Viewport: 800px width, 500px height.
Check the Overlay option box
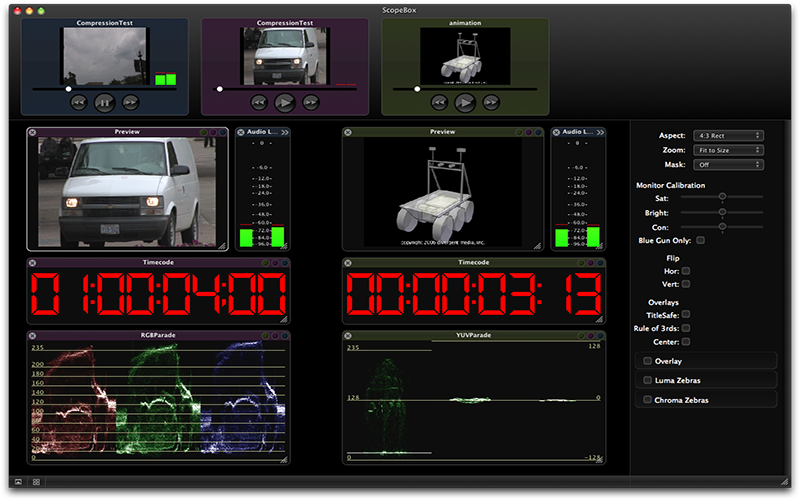coord(647,361)
